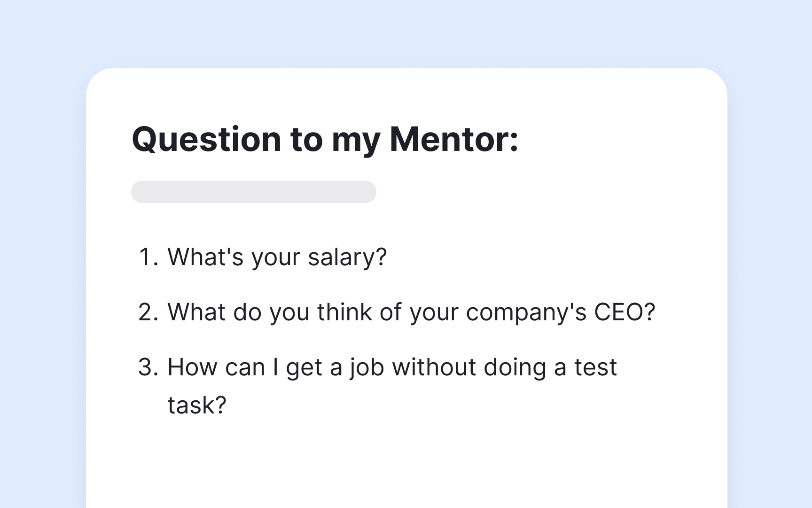Viewport: 812px width, 508px height.
Task: Click the word "company's" in the second question
Action: [x=526, y=312]
